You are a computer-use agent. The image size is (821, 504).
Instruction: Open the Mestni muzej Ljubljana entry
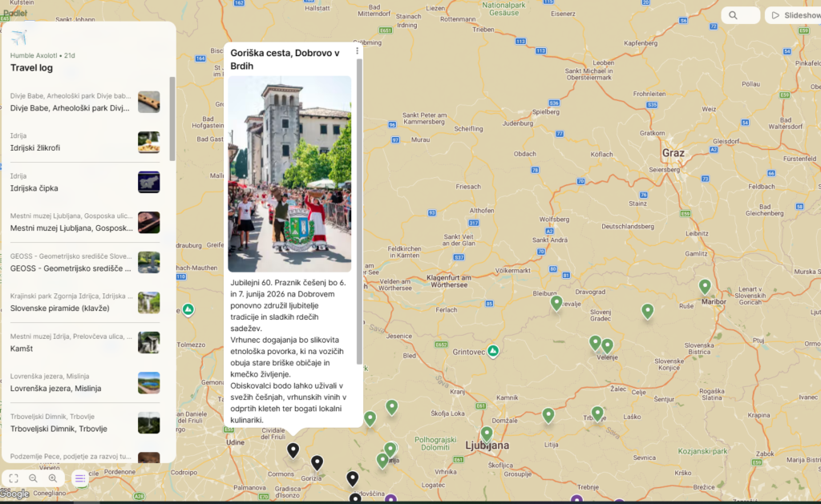coord(85,223)
